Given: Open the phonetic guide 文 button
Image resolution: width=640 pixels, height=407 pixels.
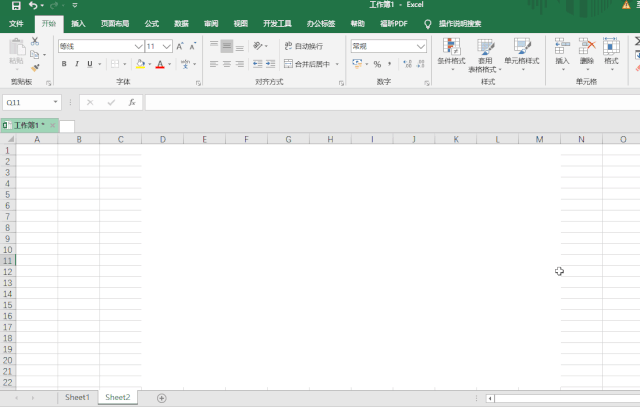Looking at the screenshot, I should pos(185,64).
